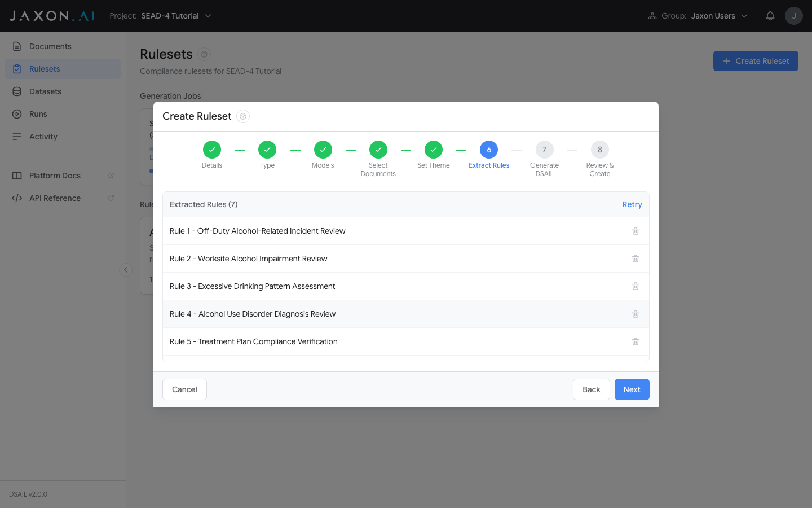This screenshot has width=812, height=508.
Task: Open the user avatar menu icon
Action: (x=794, y=15)
